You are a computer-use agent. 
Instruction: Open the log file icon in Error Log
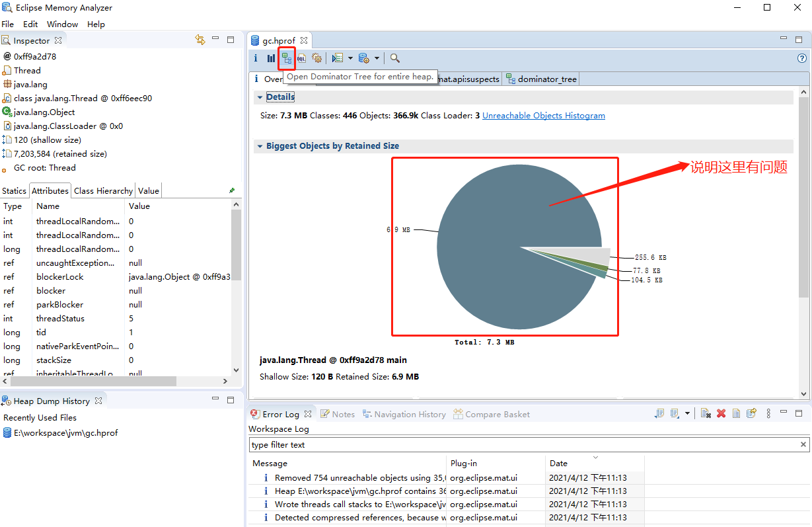point(736,413)
